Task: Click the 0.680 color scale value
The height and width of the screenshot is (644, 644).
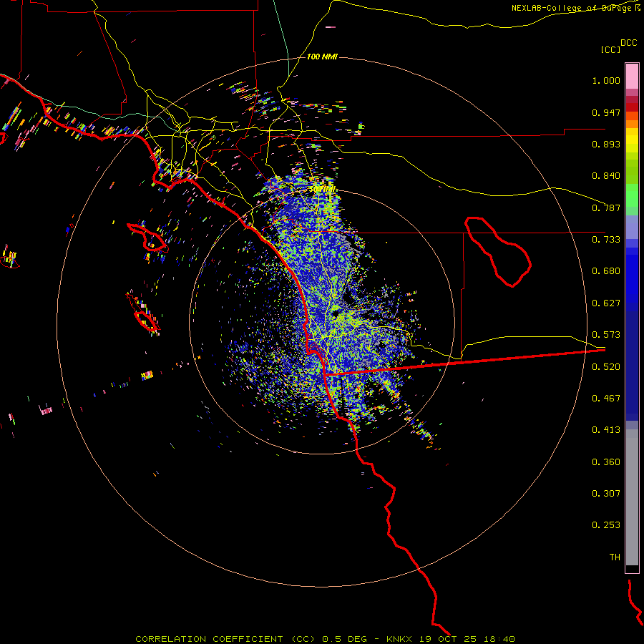Action: coord(606,271)
